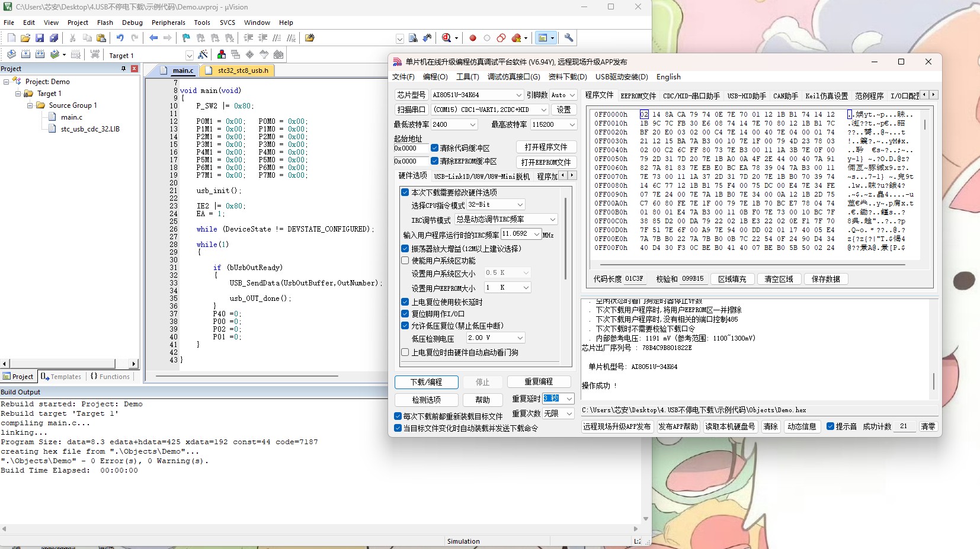This screenshot has height=549, width=980.
Task: Switch to the EEPROM文件 tab
Action: coord(638,95)
